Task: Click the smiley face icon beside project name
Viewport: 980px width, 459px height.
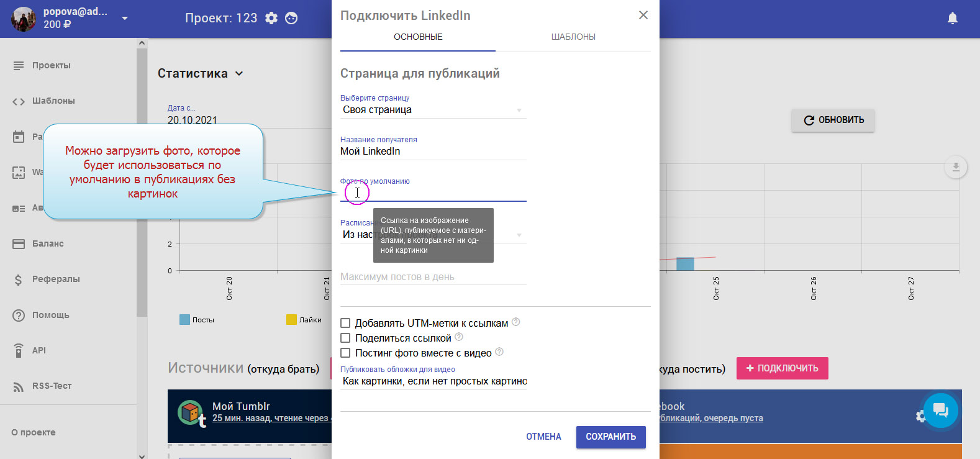Action: click(291, 18)
